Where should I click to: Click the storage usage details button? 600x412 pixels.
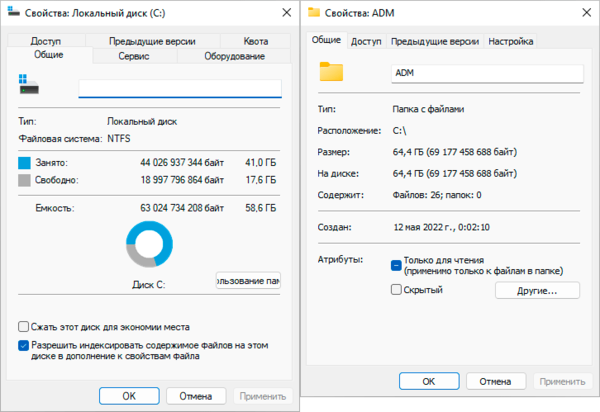248,281
